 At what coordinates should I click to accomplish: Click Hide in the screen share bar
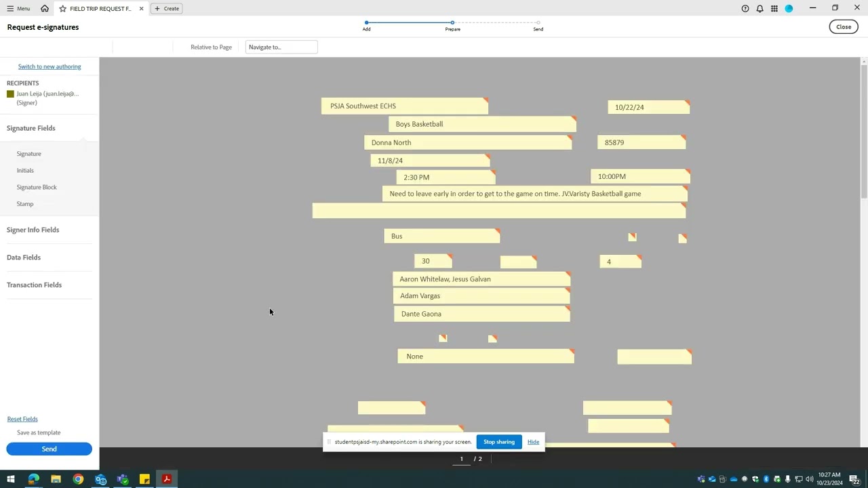[533, 442]
